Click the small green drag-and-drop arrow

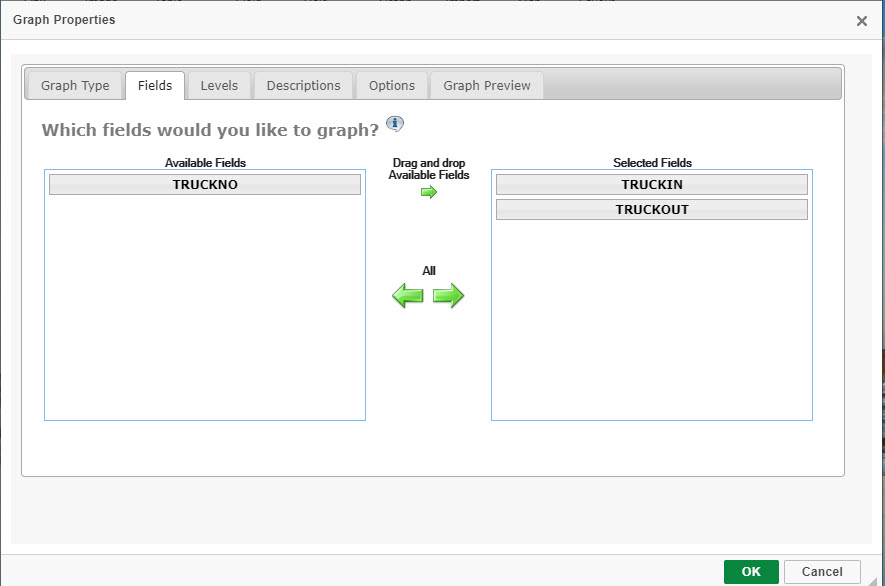pyautogui.click(x=429, y=192)
